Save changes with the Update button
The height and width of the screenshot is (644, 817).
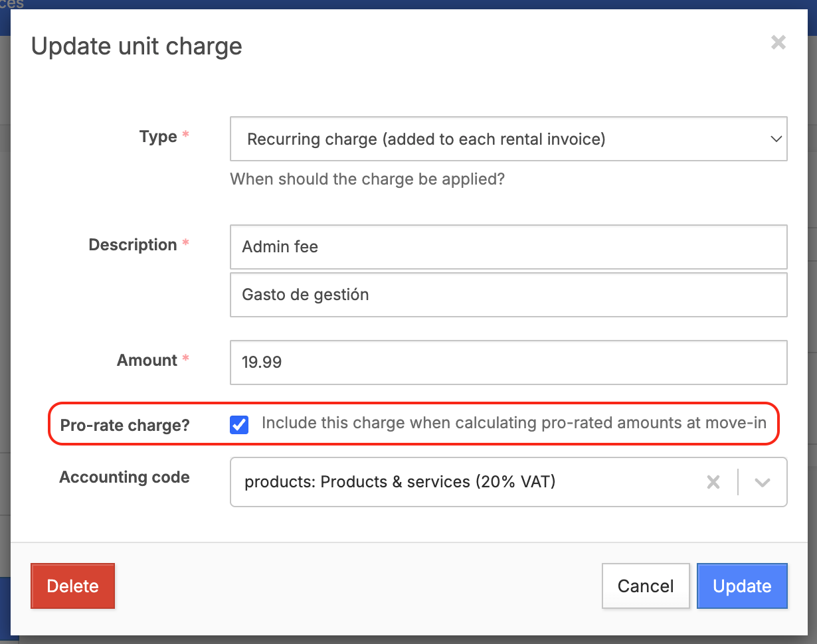coord(742,586)
